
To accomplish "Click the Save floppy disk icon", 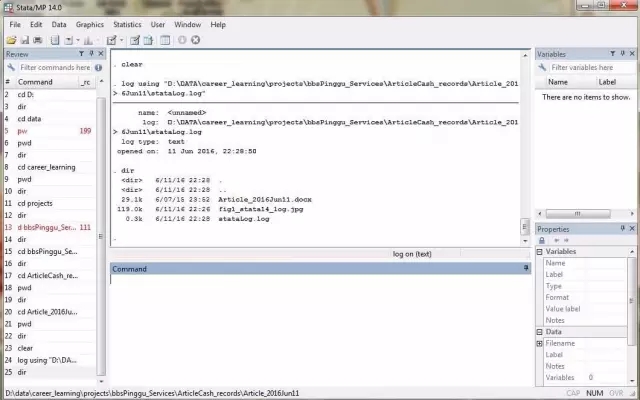I will click(x=24, y=40).
